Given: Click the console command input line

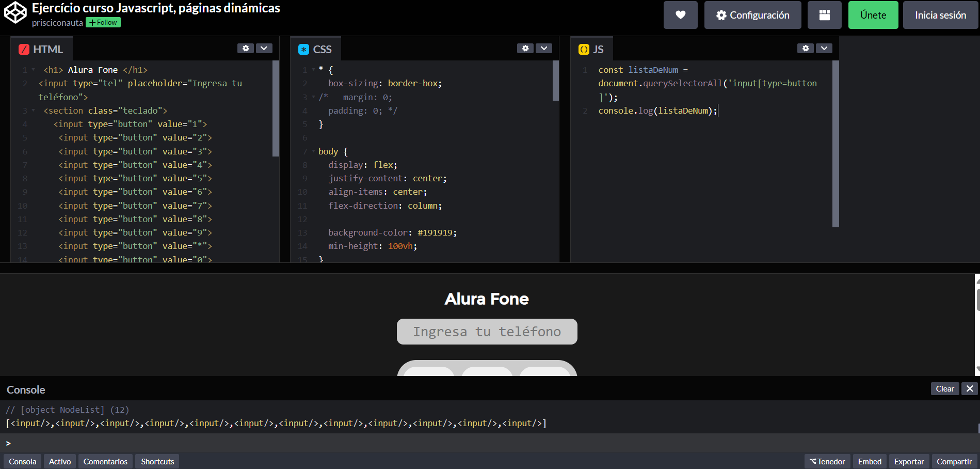Looking at the screenshot, I should point(490,443).
